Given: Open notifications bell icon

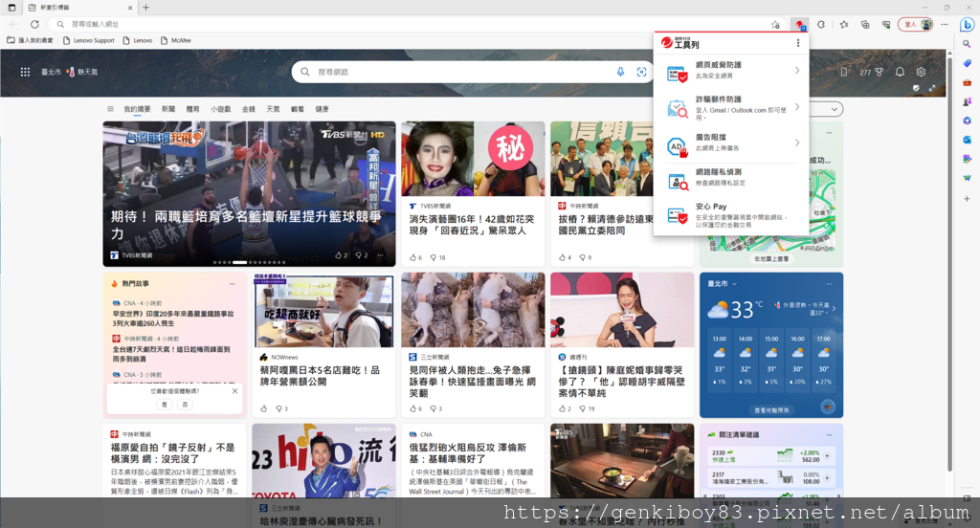Looking at the screenshot, I should pos(900,72).
